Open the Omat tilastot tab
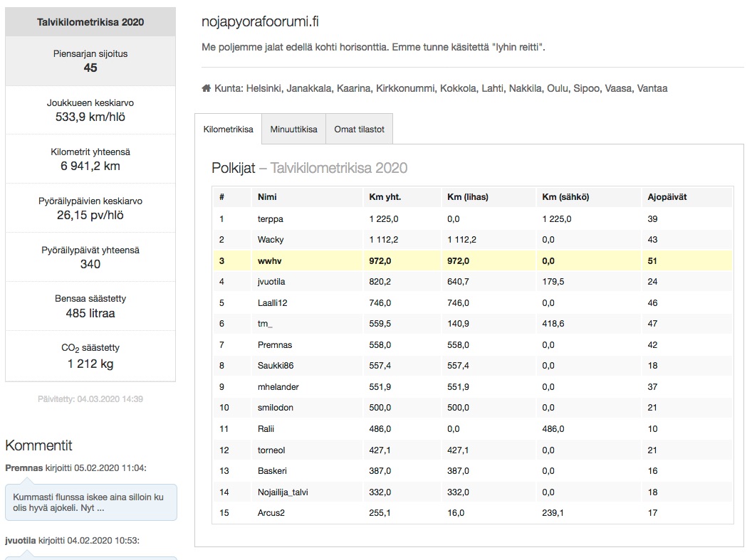 coord(359,130)
